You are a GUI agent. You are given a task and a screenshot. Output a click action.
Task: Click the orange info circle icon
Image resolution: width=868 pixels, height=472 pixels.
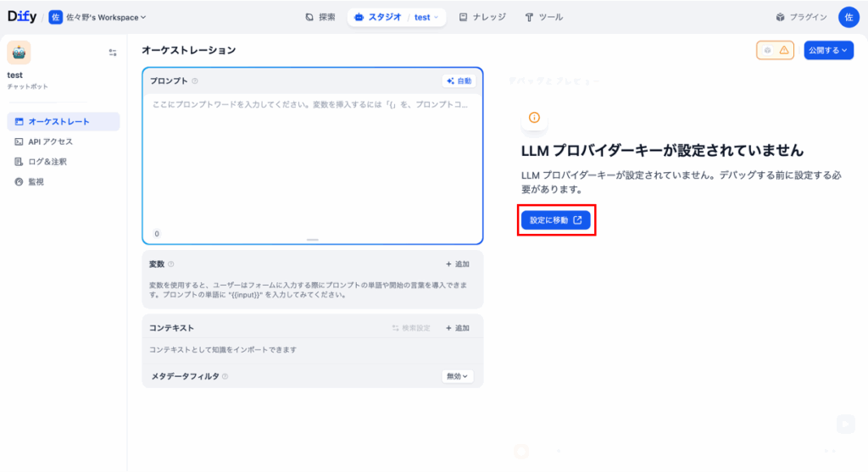pos(534,118)
